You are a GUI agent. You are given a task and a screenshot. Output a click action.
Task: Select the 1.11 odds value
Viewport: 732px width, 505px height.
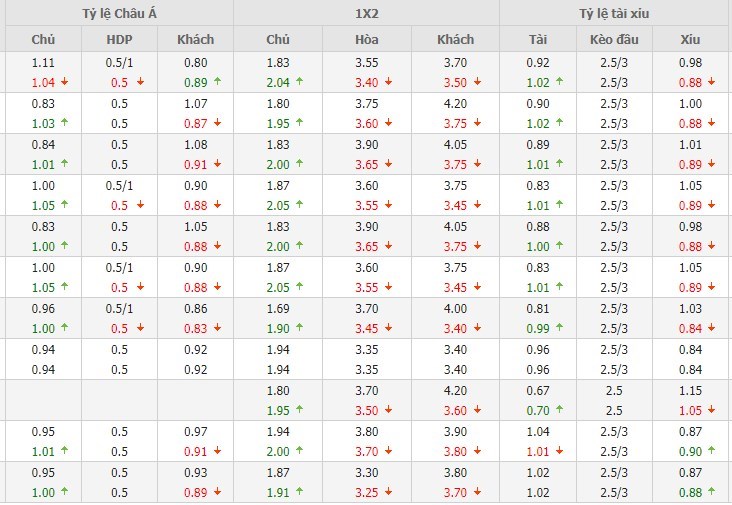[x=42, y=63]
